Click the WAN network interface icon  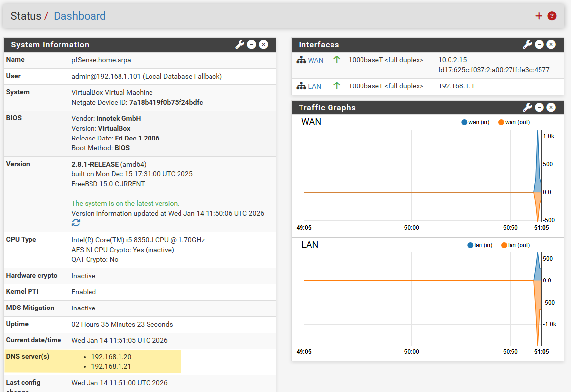tap(301, 60)
